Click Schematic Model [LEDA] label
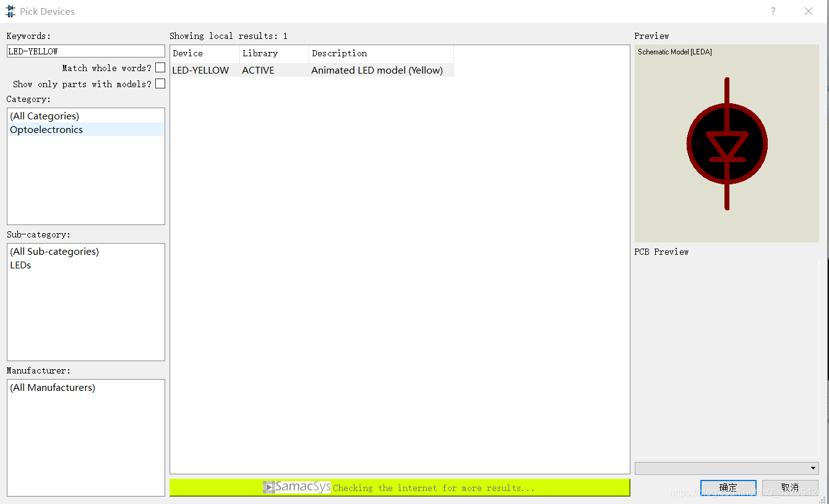 coord(675,52)
